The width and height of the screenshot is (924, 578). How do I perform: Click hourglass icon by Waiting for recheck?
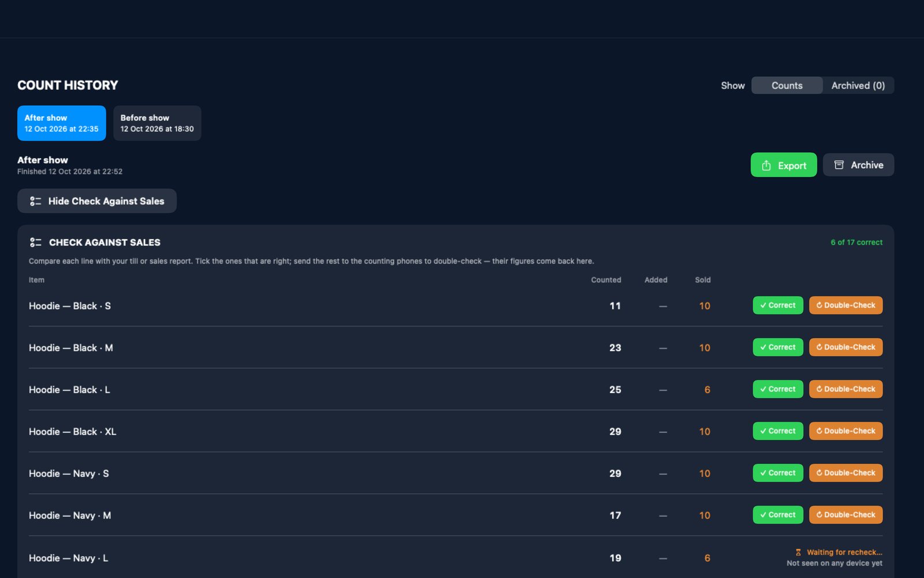798,553
